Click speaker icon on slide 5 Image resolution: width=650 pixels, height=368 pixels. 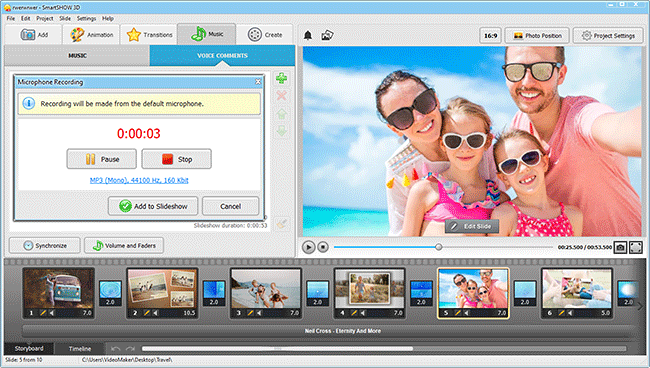pos(467,313)
